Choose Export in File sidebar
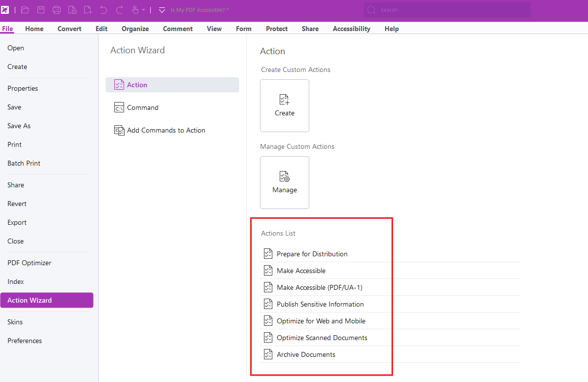588x382 pixels. tap(17, 222)
